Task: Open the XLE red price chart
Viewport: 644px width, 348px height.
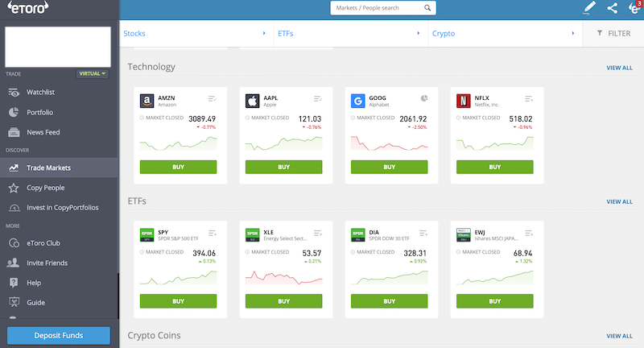Action: 284,278
